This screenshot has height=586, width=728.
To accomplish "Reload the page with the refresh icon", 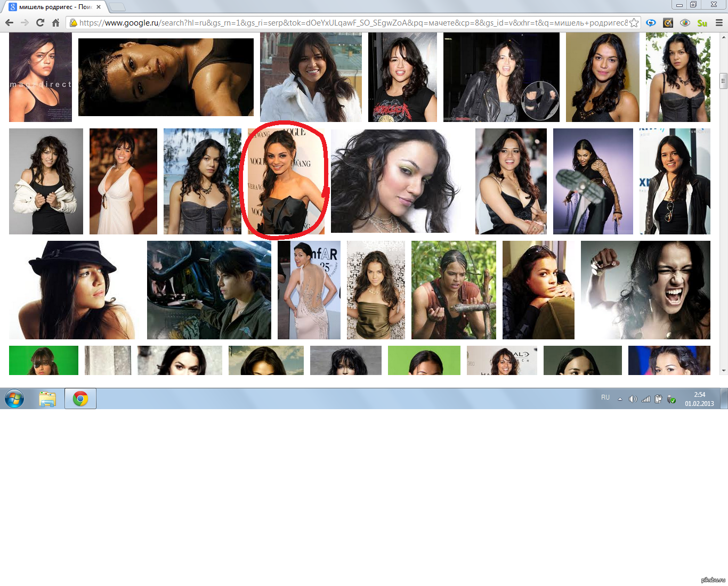I will 40,23.
